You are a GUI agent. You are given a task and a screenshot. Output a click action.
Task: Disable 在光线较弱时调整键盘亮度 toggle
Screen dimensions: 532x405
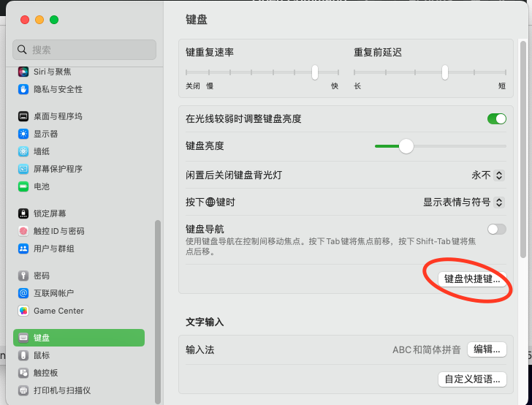pyautogui.click(x=496, y=118)
